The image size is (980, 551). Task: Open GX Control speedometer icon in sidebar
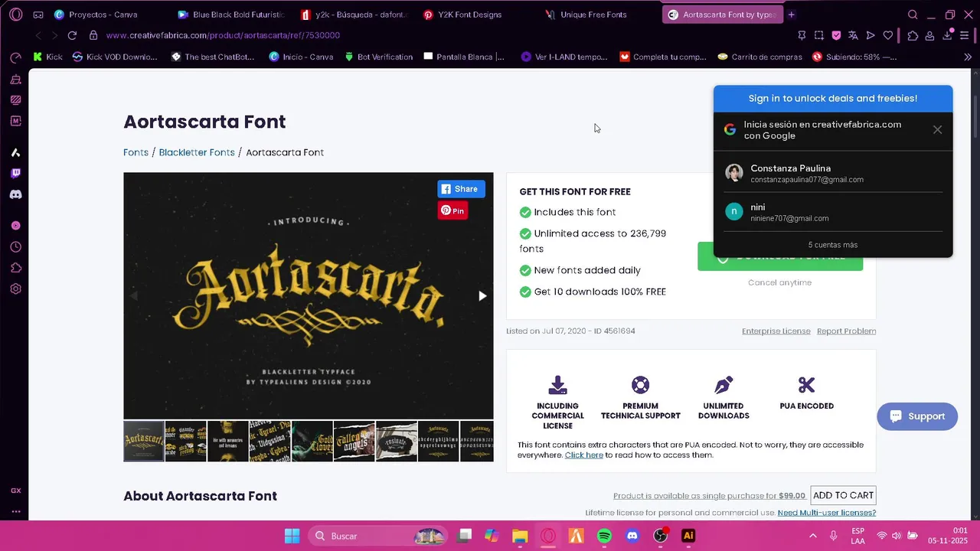tap(15, 57)
